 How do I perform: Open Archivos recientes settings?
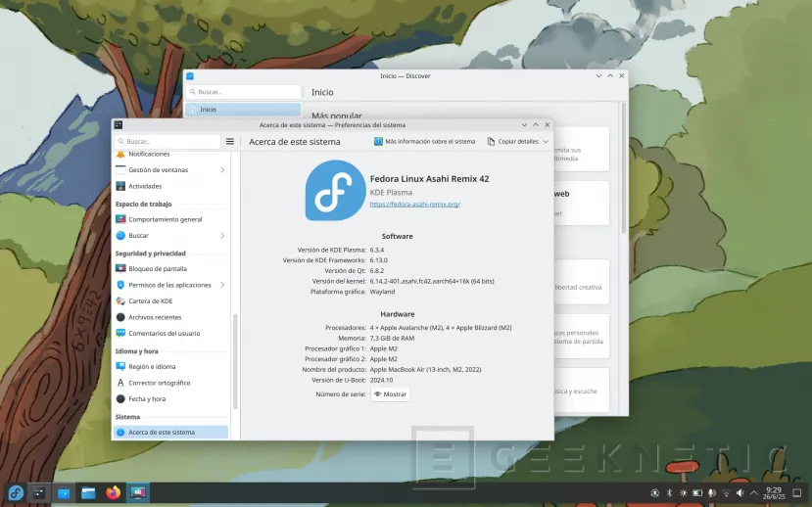170,317
